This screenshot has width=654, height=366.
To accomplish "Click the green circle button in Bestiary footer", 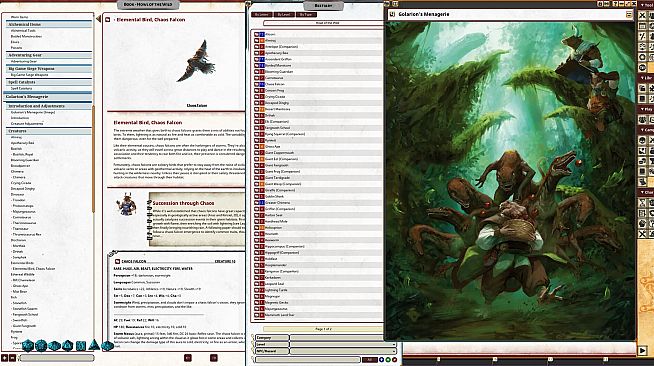I will pyautogui.click(x=388, y=359).
